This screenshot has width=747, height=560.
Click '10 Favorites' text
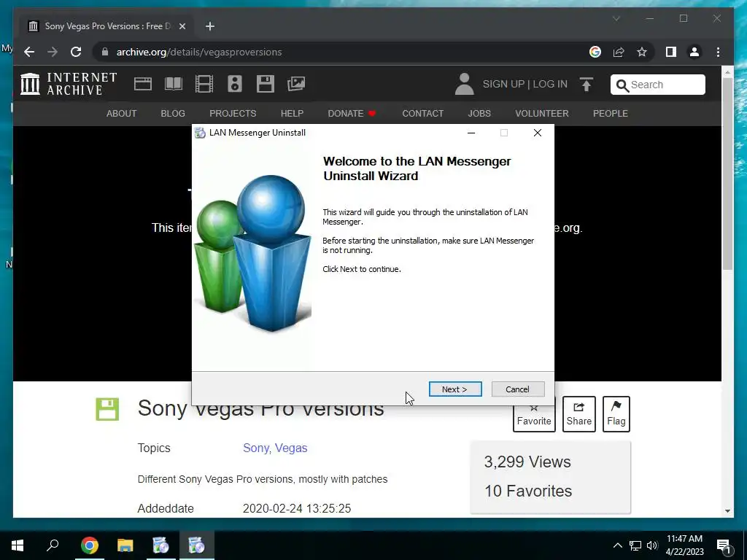point(528,491)
